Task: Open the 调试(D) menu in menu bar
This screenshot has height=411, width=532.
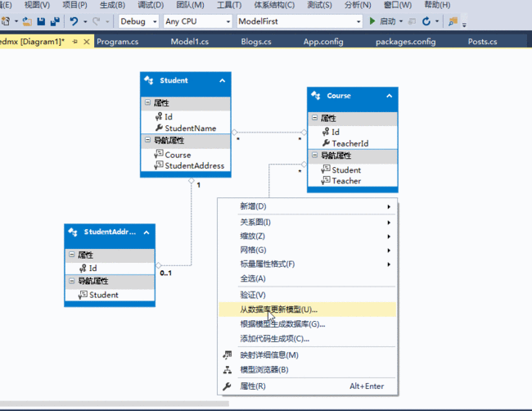Action: click(x=151, y=5)
